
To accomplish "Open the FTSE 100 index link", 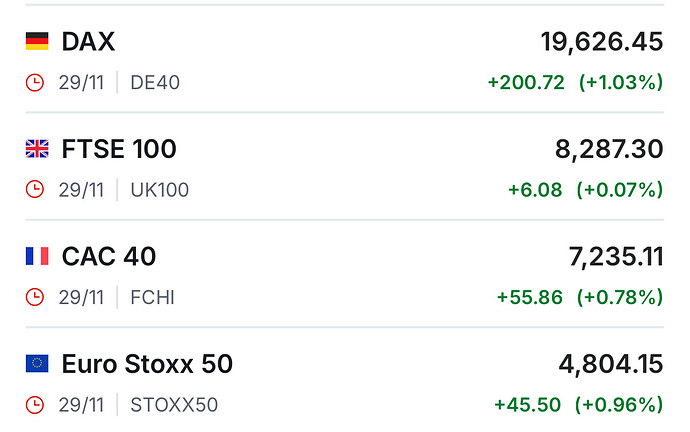I will point(119,149).
